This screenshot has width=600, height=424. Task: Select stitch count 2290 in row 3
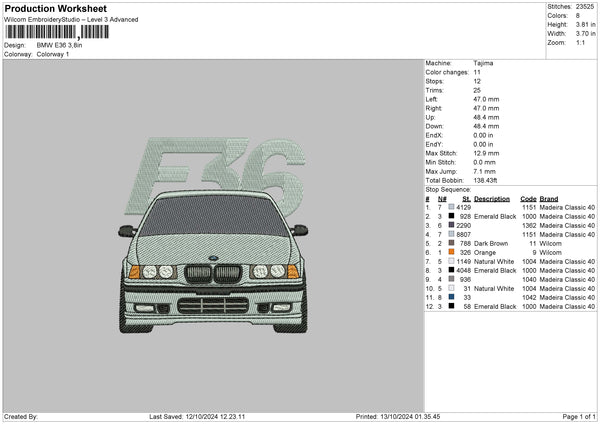tap(464, 225)
